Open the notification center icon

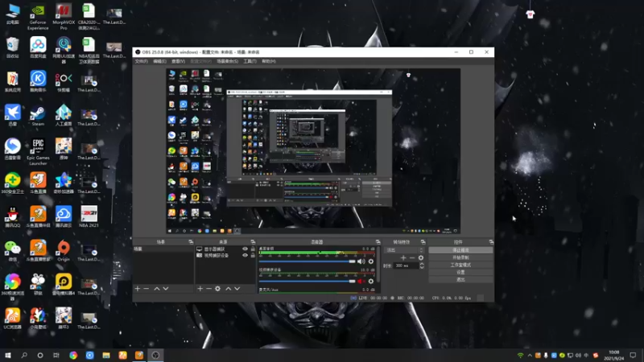tap(633, 356)
